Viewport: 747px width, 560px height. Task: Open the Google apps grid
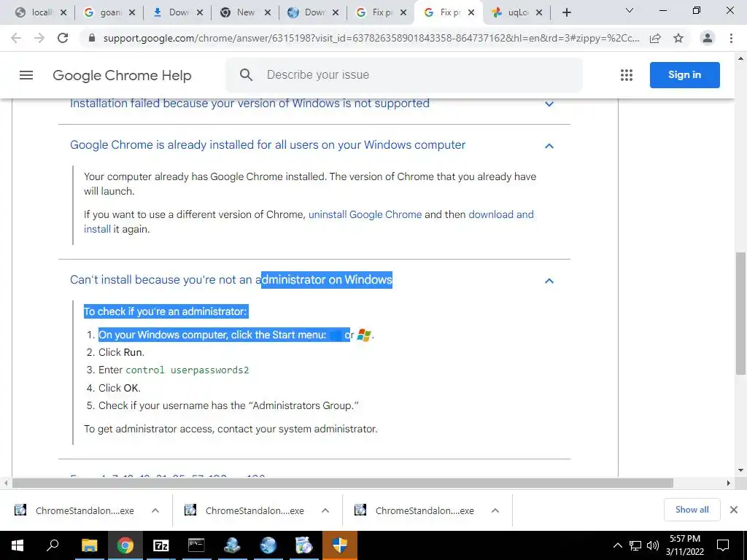(x=627, y=75)
